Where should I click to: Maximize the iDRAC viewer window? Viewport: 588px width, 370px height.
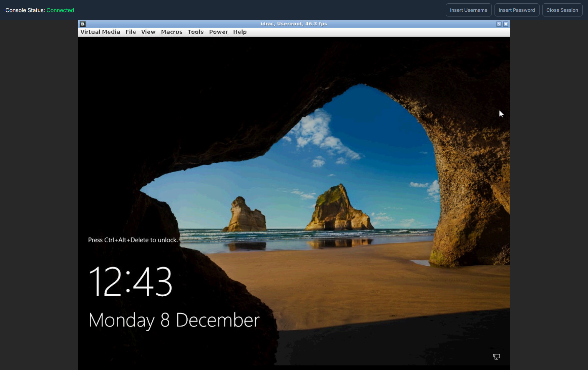click(x=499, y=24)
